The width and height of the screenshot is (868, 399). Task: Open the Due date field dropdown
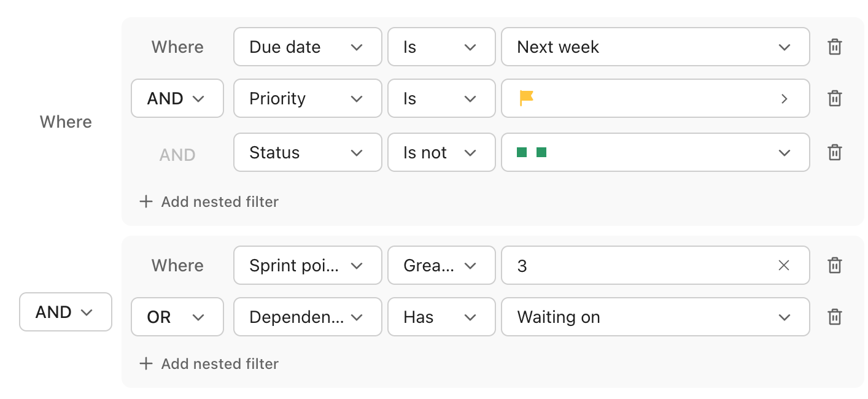tap(307, 47)
